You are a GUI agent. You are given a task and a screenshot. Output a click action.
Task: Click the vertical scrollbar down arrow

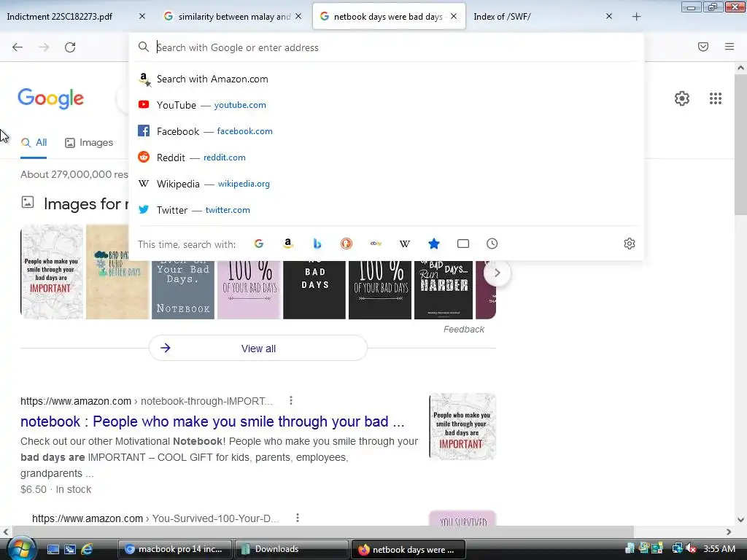click(741, 519)
